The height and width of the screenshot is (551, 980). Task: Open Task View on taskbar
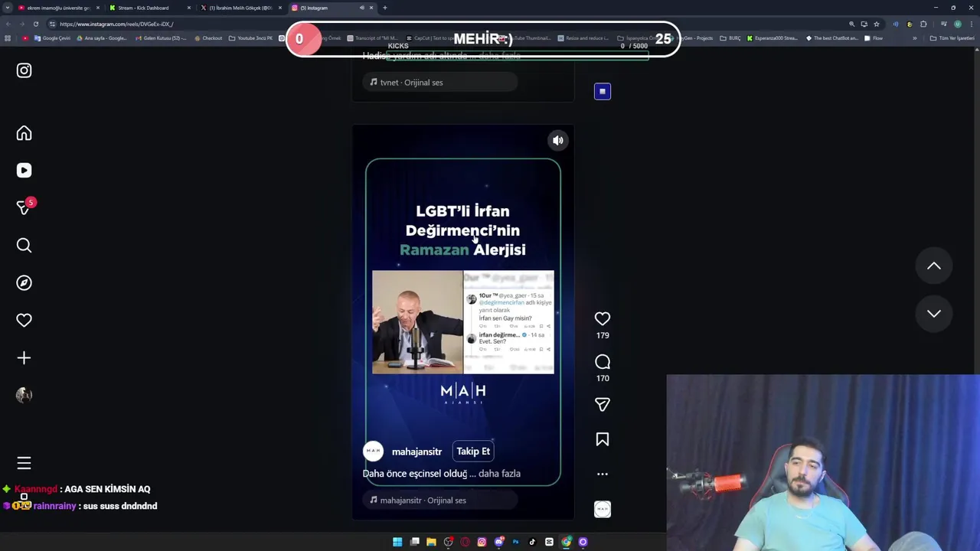(414, 542)
